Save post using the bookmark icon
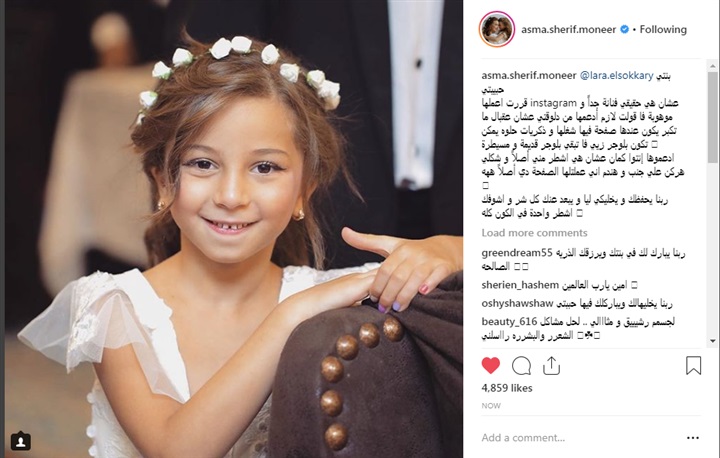 pyautogui.click(x=693, y=366)
